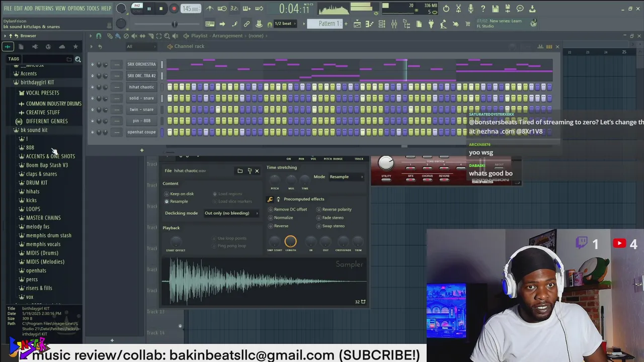The width and height of the screenshot is (644, 362).
Task: Click the record button in transport
Action: (x=174, y=9)
